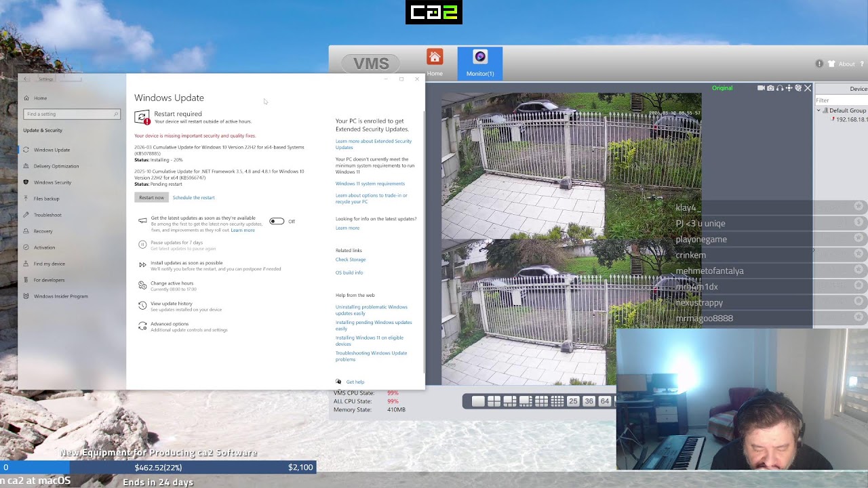868x488 pixels.
Task: Switch to the Monitor(1) tab in VMS
Action: 480,63
